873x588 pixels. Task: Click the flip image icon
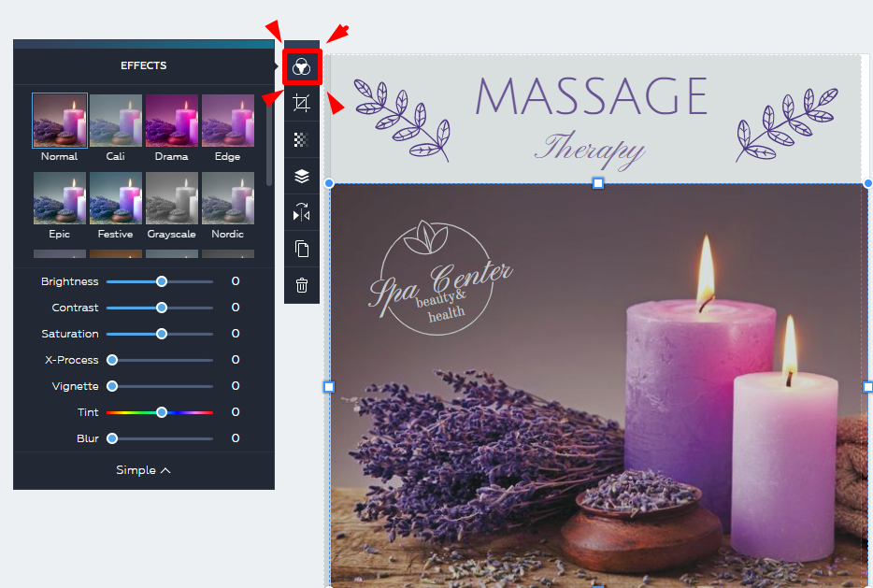301,212
